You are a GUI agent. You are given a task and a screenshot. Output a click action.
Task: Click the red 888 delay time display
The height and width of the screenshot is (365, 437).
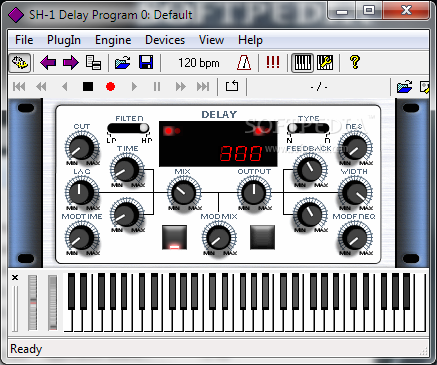241,153
